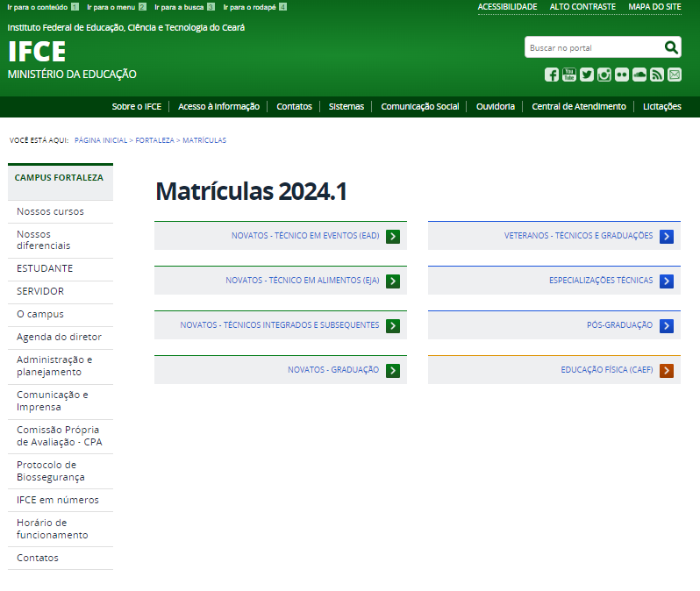Toggle Alto Contraste mode
This screenshot has height=591, width=700.
(582, 7)
